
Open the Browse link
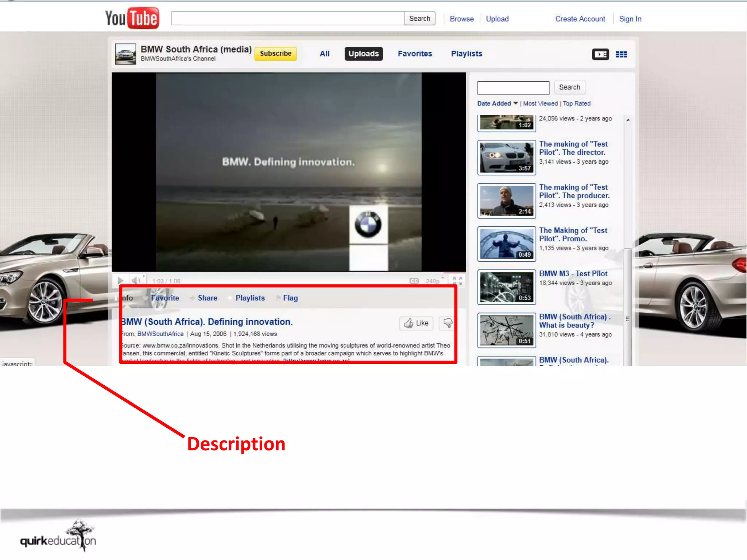[x=461, y=19]
